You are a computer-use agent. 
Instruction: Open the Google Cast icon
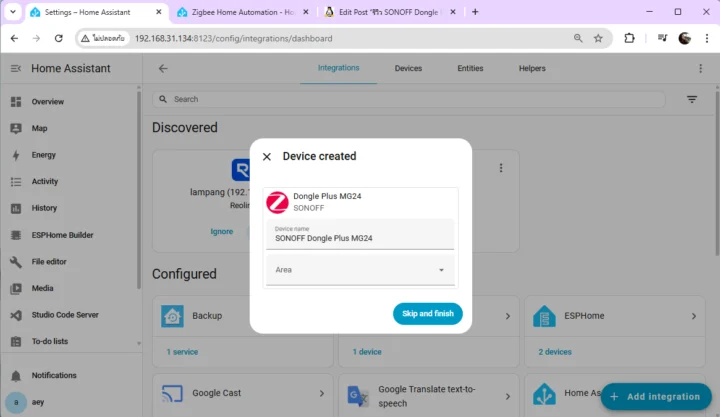coord(172,394)
